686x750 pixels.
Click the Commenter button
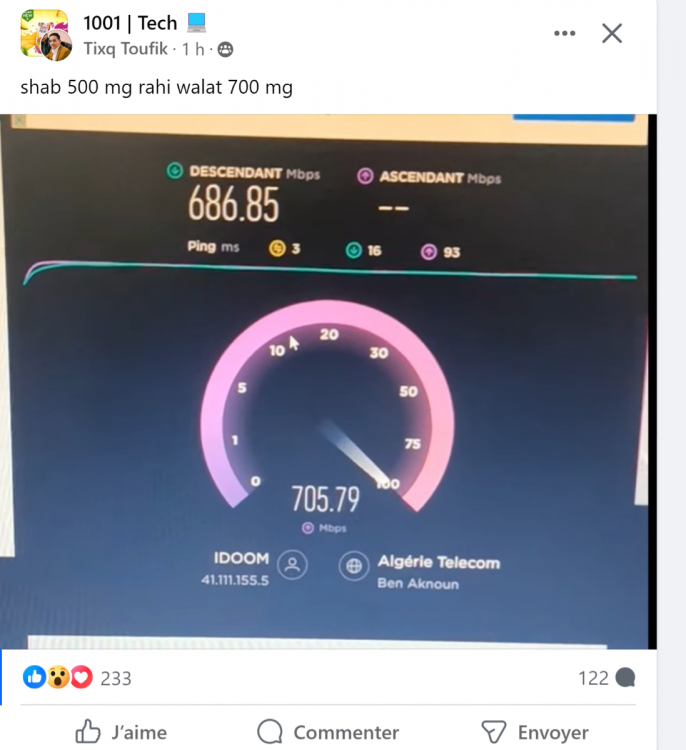tap(328, 732)
